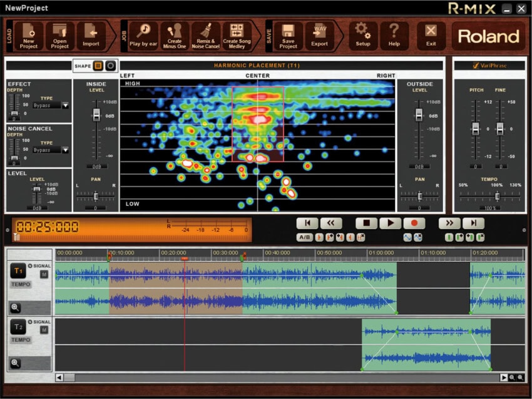The image size is (532, 399).
Task: Click the A/B comparison button
Action: coord(305,238)
